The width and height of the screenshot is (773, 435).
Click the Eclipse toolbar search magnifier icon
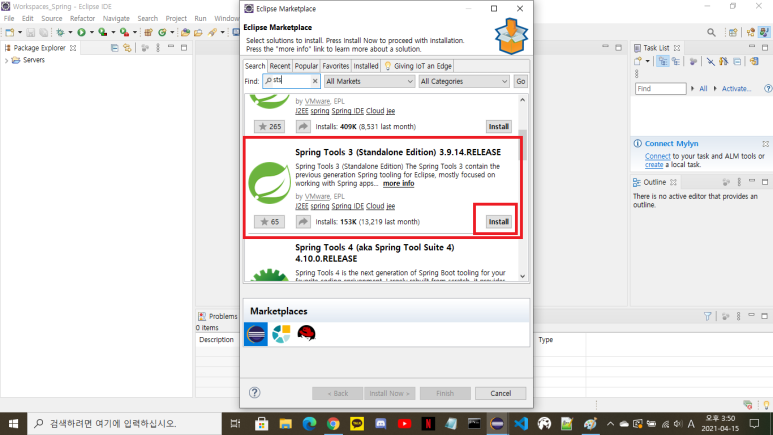[711, 33]
